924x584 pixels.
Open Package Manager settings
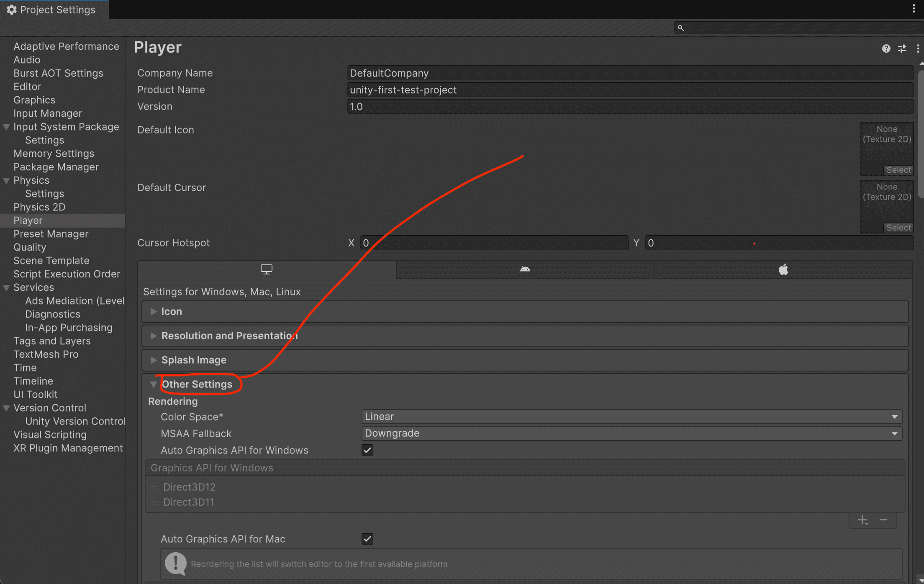point(56,167)
